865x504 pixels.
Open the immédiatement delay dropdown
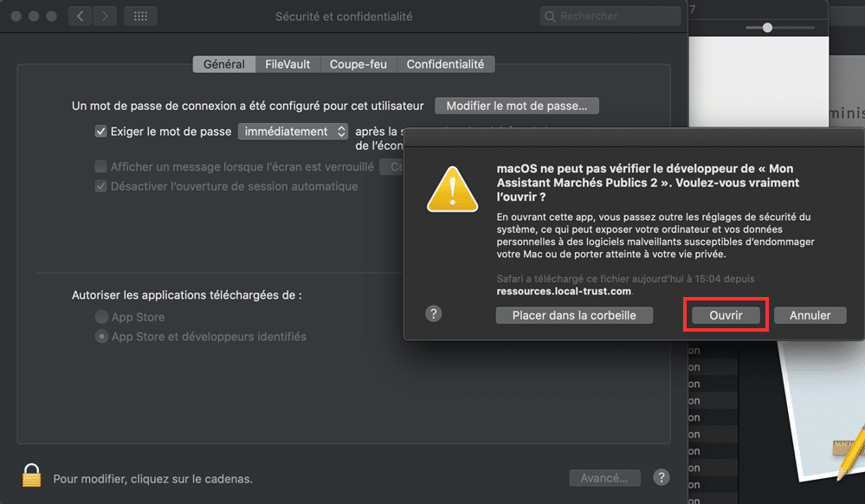[x=293, y=132]
